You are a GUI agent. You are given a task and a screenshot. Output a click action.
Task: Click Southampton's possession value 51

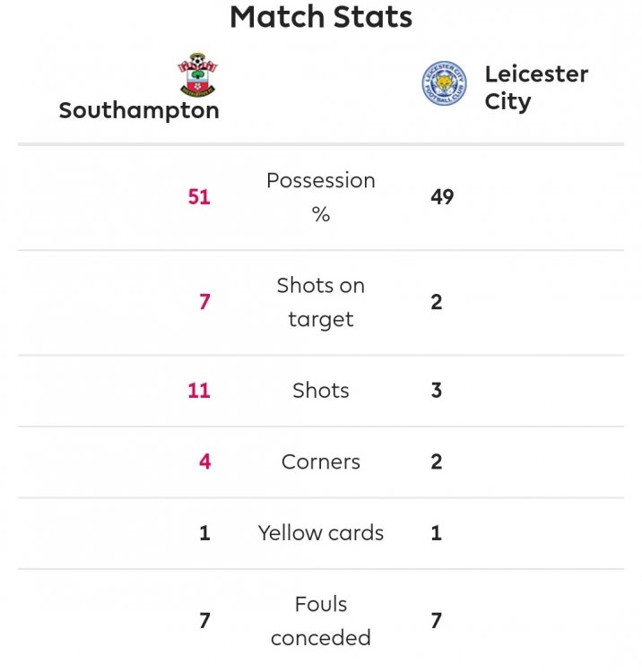pos(199,197)
